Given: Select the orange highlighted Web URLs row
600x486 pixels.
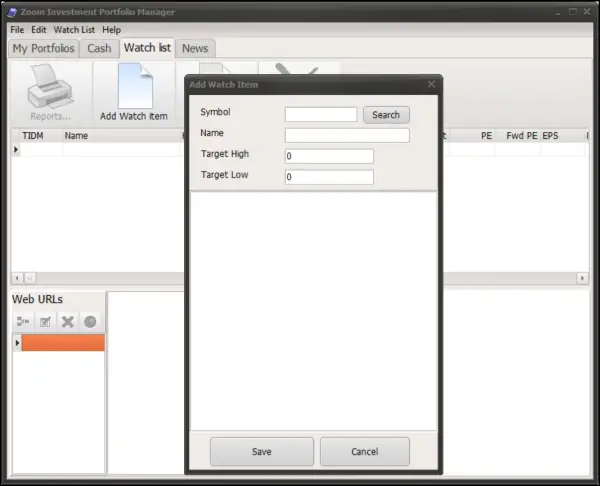Looking at the screenshot, I should 63,342.
